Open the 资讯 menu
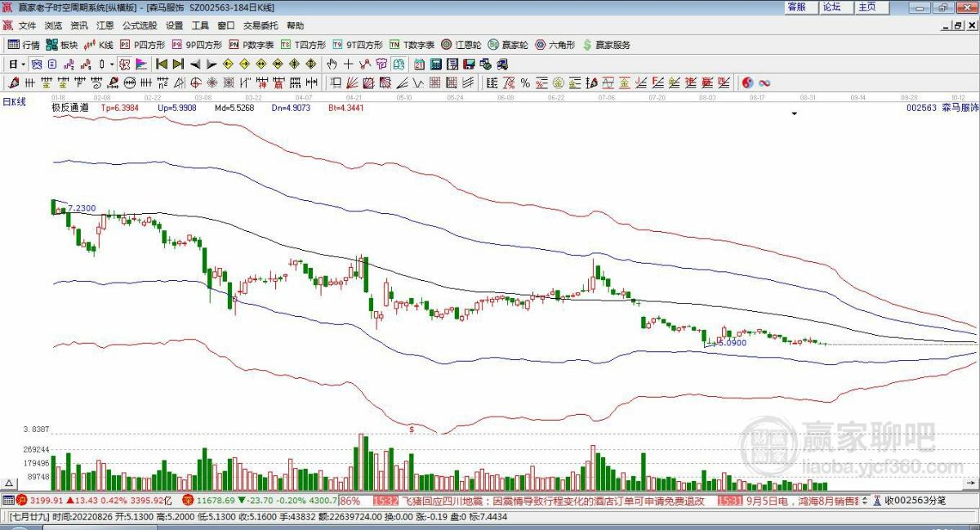 pos(79,26)
